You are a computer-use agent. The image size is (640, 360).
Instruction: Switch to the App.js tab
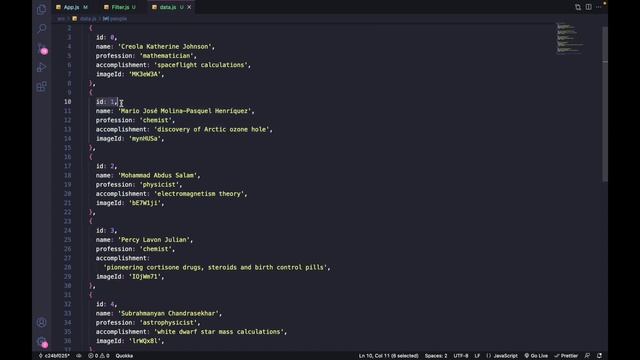(x=72, y=7)
